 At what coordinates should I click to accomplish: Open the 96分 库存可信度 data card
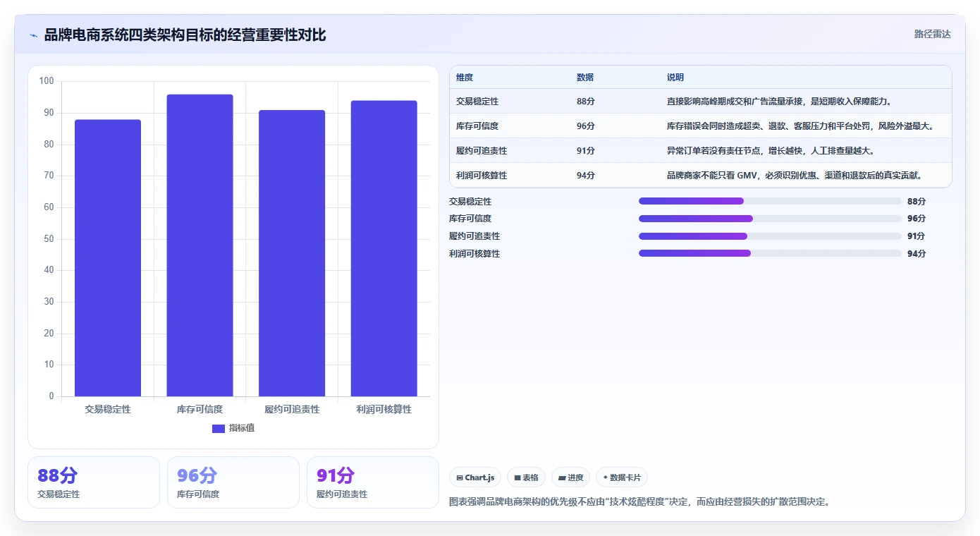click(233, 482)
